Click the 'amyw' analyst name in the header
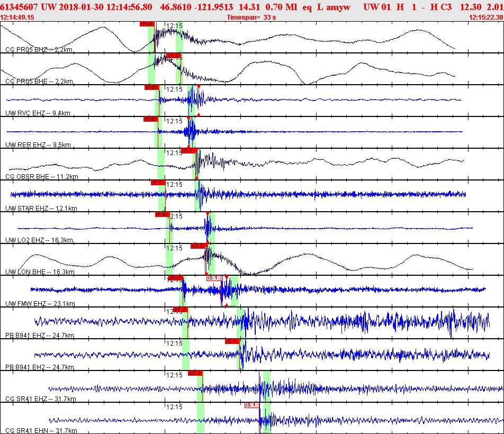The image size is (504, 434). (x=338, y=7)
